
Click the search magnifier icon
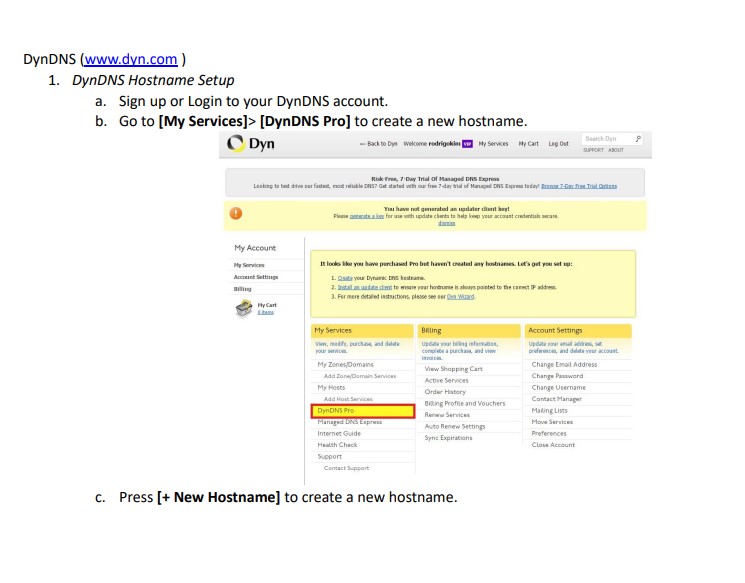(638, 139)
